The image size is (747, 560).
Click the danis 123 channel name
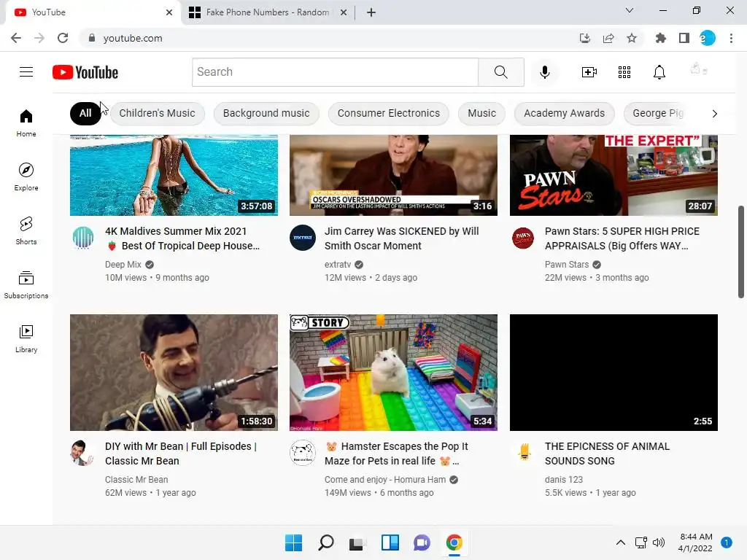[564, 480]
